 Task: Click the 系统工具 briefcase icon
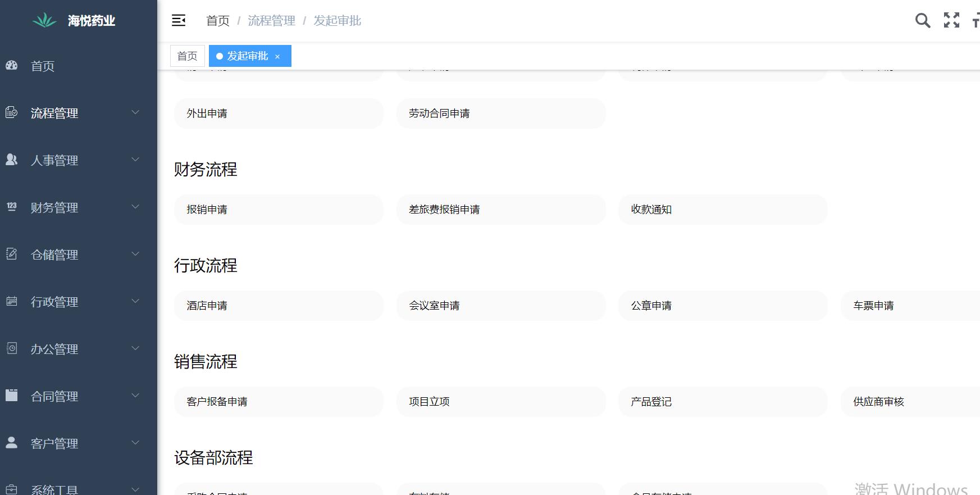coord(12,489)
